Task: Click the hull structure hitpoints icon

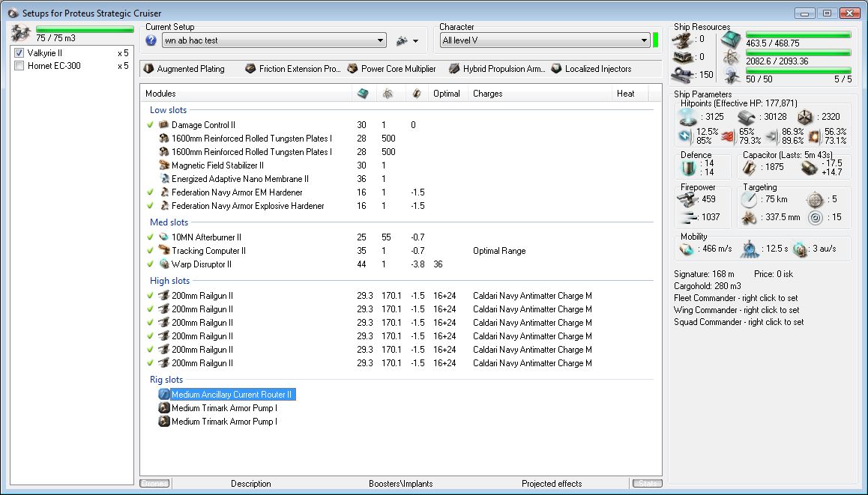Action: pyautogui.click(x=805, y=117)
